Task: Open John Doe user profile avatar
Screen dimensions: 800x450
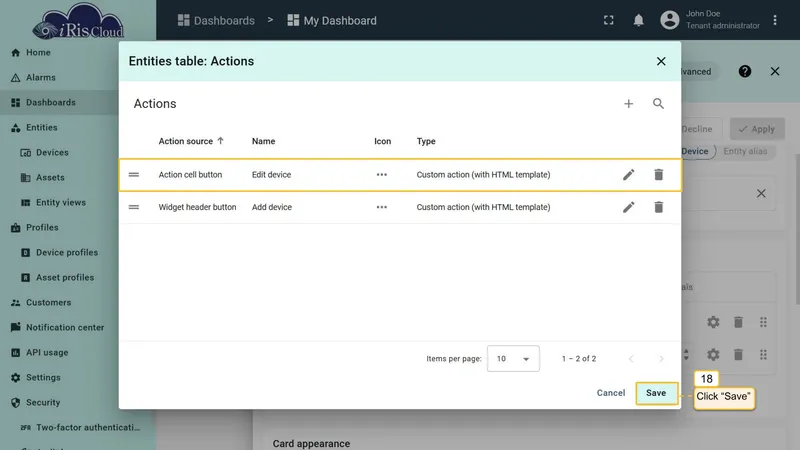Action: [669, 20]
